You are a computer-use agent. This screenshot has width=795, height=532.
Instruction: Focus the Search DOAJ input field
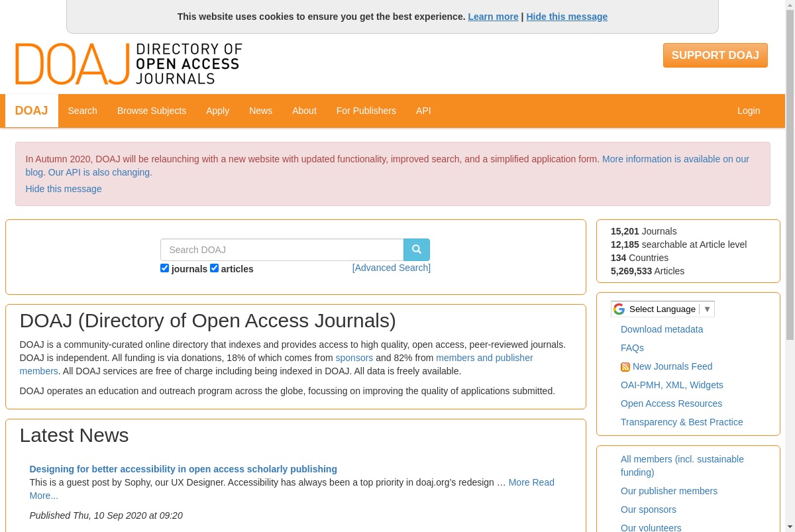click(x=282, y=250)
